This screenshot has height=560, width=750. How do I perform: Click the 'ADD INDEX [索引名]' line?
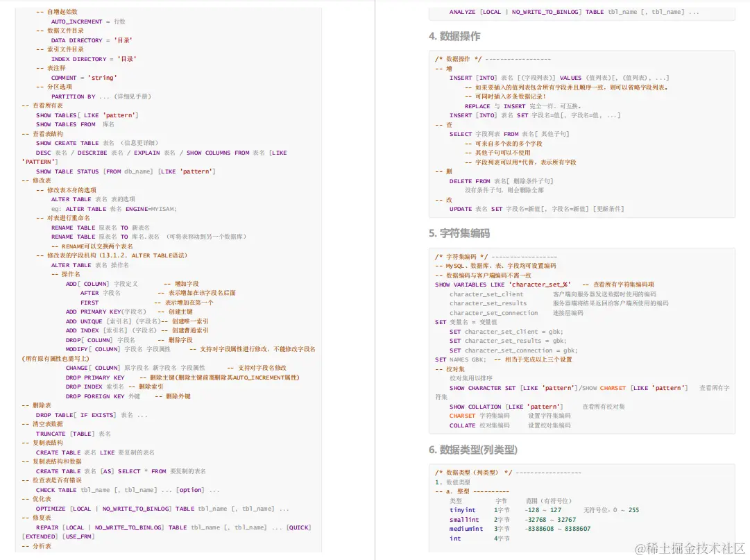pyautogui.click(x=137, y=330)
